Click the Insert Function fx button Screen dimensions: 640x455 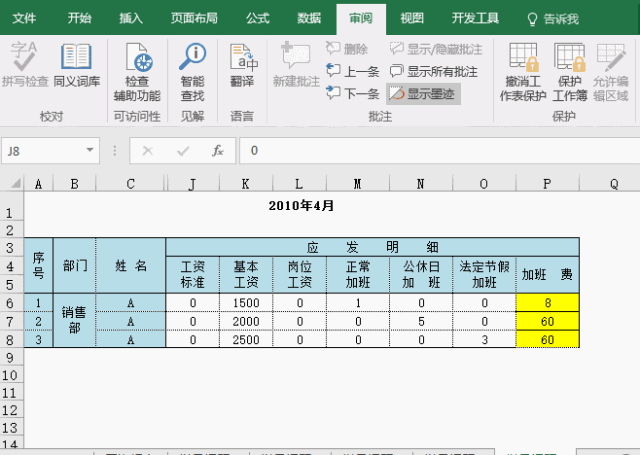tap(218, 151)
